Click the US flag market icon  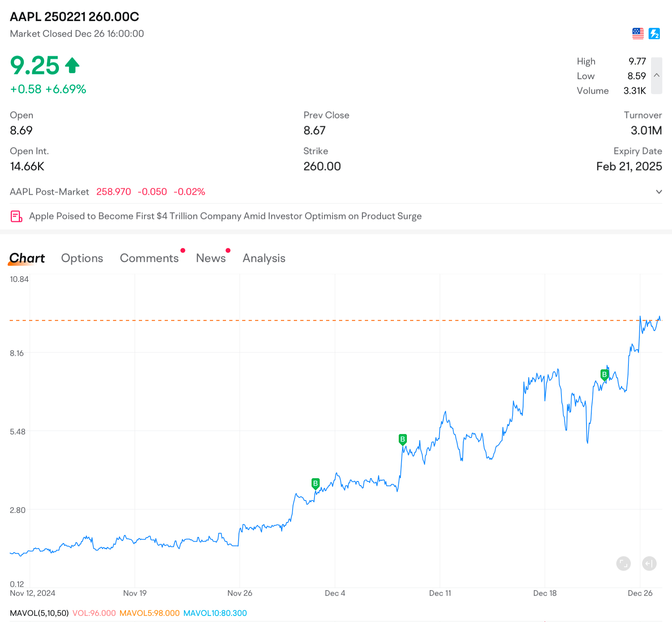pos(638,34)
